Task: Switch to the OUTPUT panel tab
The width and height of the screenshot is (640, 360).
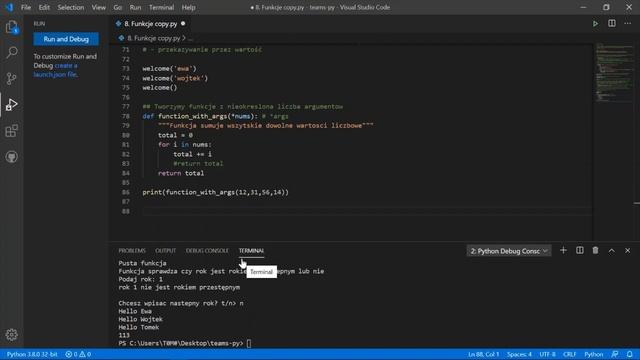Action: pos(165,251)
